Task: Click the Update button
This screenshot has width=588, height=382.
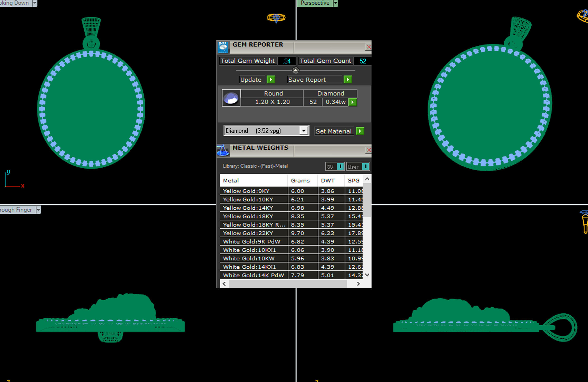Action: click(251, 80)
